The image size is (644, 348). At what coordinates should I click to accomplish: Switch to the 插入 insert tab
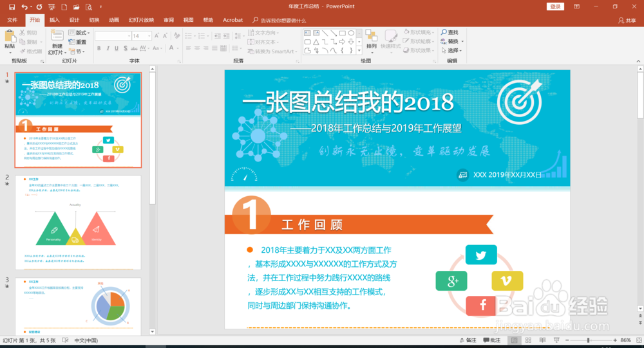[x=54, y=20]
